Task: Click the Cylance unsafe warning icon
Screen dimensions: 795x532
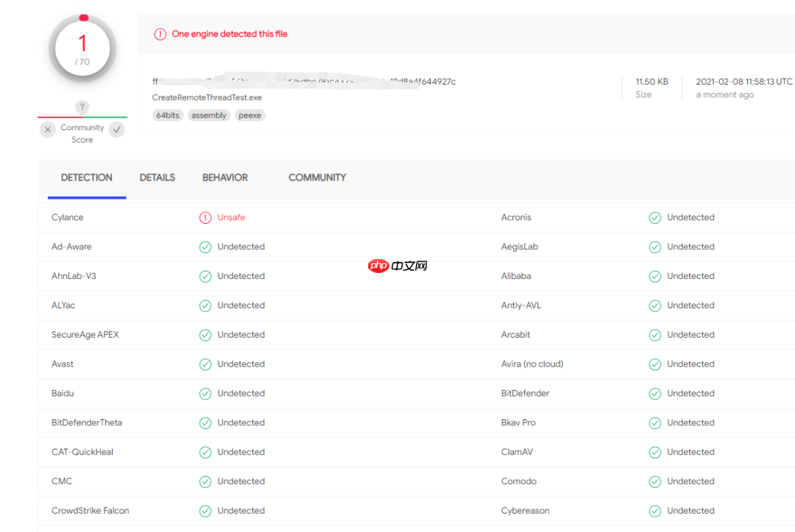Action: 205,218
